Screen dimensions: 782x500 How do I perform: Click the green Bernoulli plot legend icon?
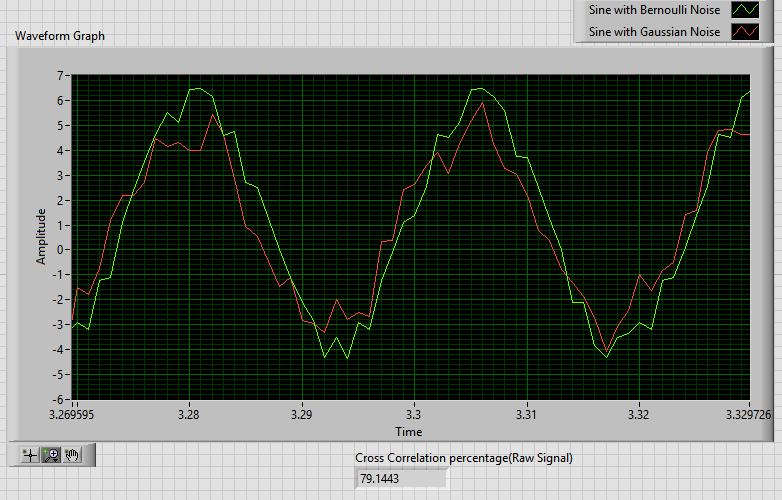746,10
